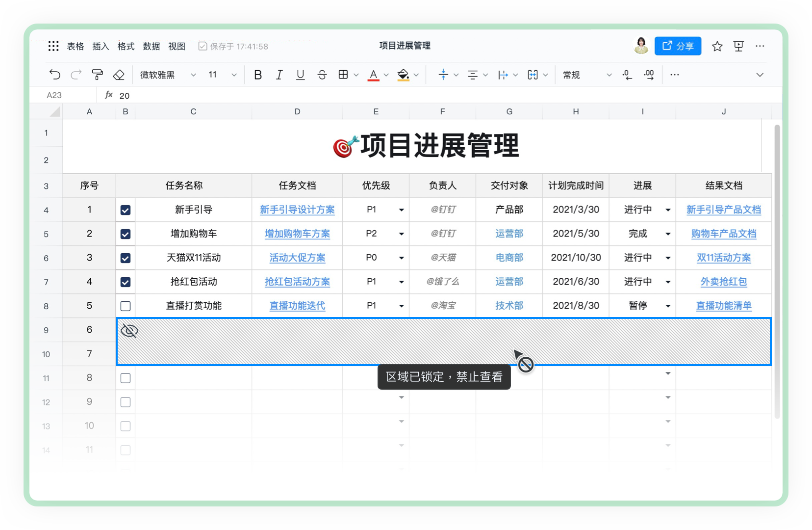This screenshot has width=812, height=530.
Task: Uncheck the checkbox next to 新手引导
Action: [x=126, y=210]
